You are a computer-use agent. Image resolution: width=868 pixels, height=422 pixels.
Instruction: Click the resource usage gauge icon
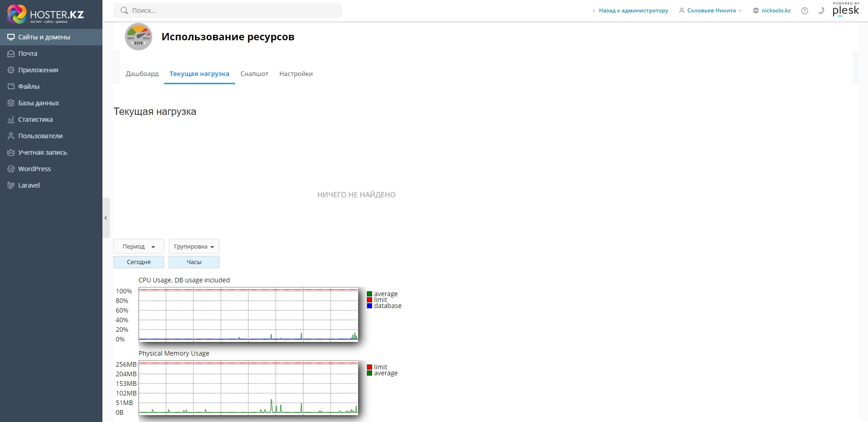tap(139, 37)
